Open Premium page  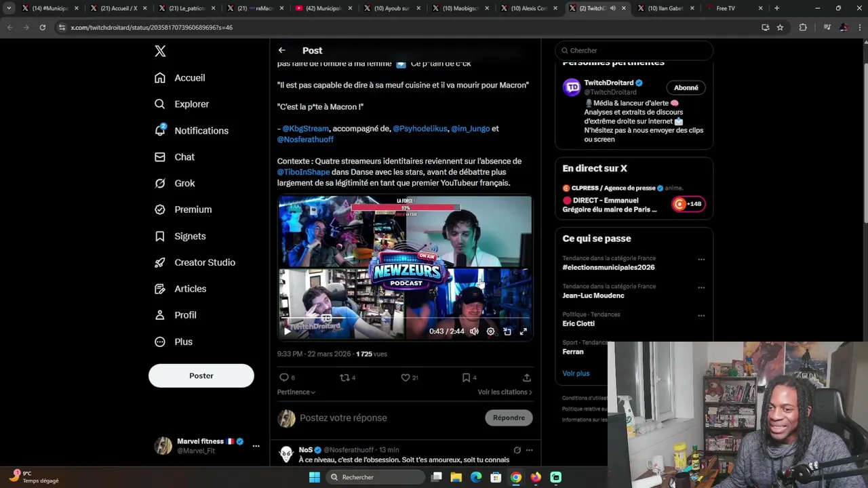pyautogui.click(x=183, y=210)
